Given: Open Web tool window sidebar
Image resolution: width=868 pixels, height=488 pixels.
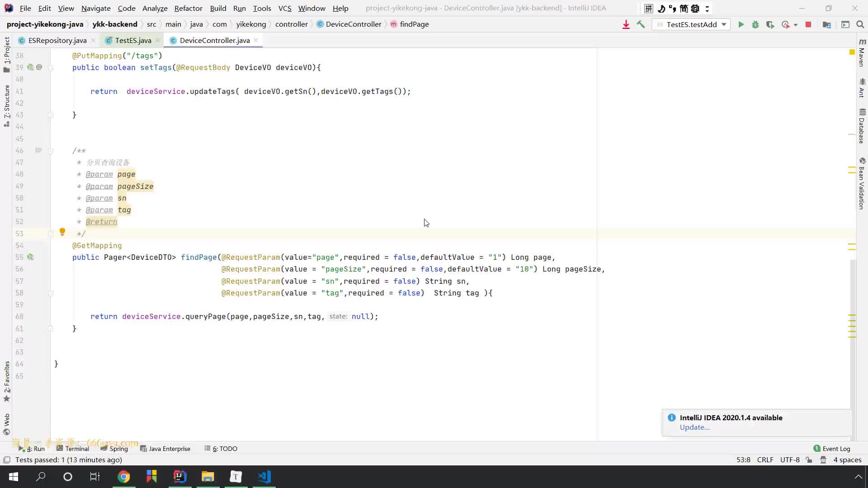Looking at the screenshot, I should pyautogui.click(x=7, y=424).
